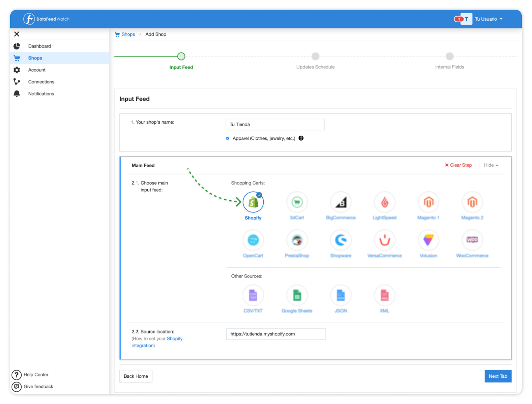Image resolution: width=532 pixels, height=404 pixels.
Task: Choose the JSON source icon
Action: 341,295
